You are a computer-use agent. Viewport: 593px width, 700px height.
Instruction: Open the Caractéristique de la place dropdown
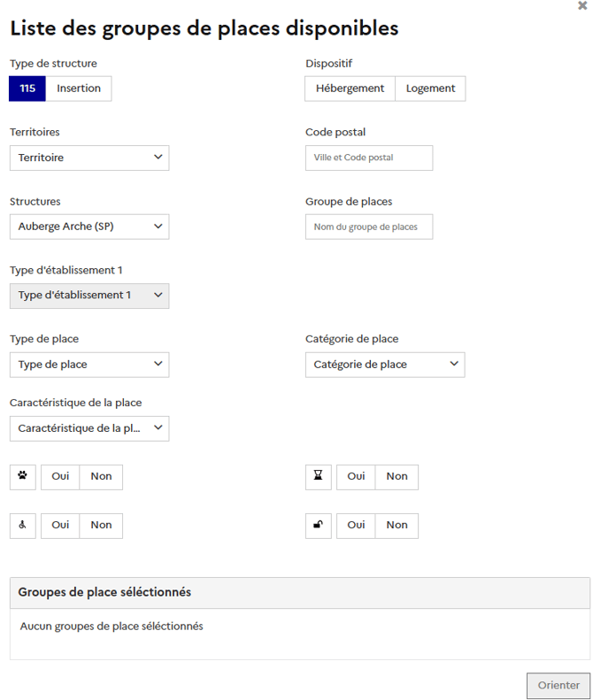click(x=89, y=427)
